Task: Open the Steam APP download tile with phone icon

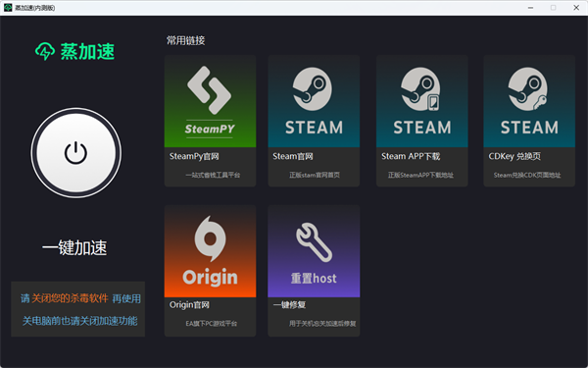Action: pos(421,101)
